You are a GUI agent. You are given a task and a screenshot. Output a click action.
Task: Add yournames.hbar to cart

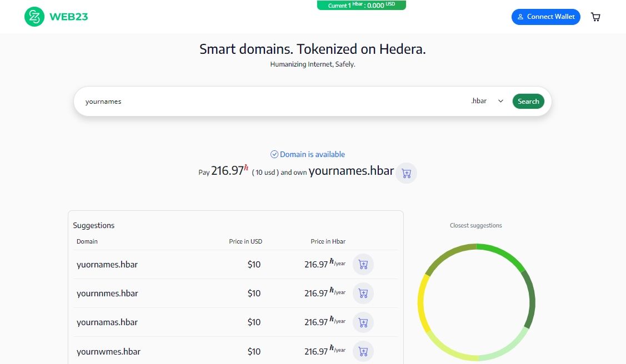pyautogui.click(x=407, y=174)
